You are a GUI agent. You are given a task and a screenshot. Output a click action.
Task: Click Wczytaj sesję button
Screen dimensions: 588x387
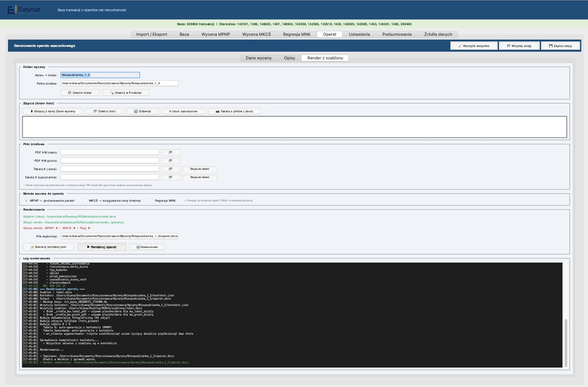(519, 46)
